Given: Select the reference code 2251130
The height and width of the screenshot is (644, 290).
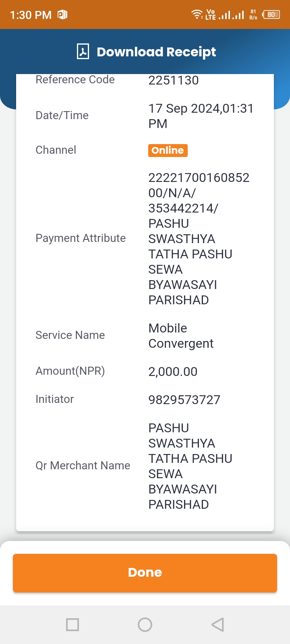Looking at the screenshot, I should (x=174, y=80).
